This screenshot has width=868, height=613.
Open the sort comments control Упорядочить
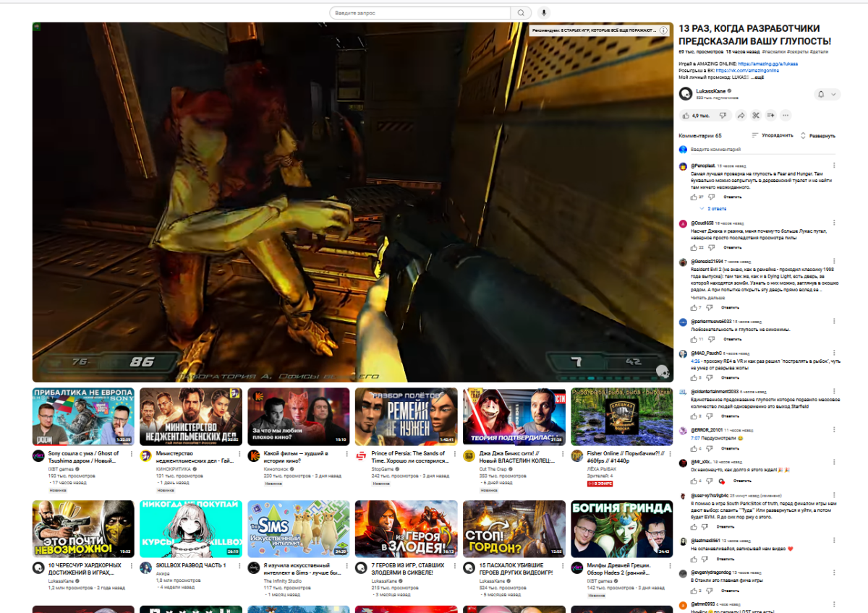(x=773, y=135)
